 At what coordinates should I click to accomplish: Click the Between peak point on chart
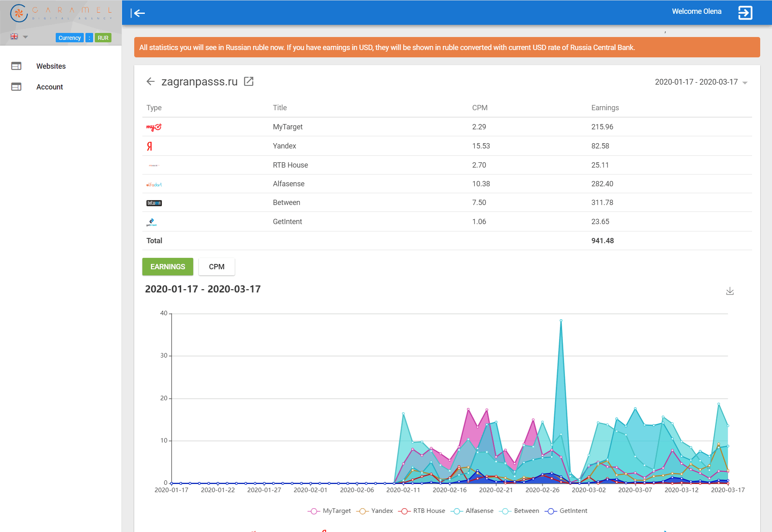561,321
